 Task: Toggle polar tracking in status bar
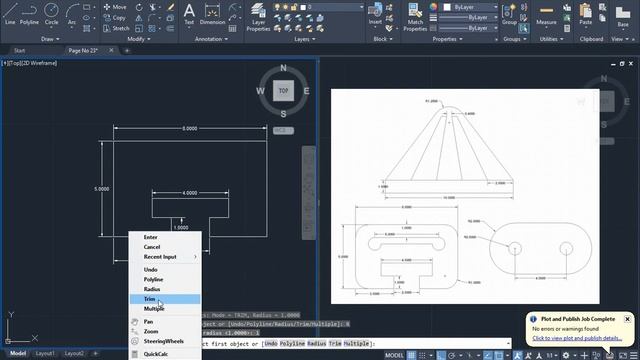tap(452, 356)
